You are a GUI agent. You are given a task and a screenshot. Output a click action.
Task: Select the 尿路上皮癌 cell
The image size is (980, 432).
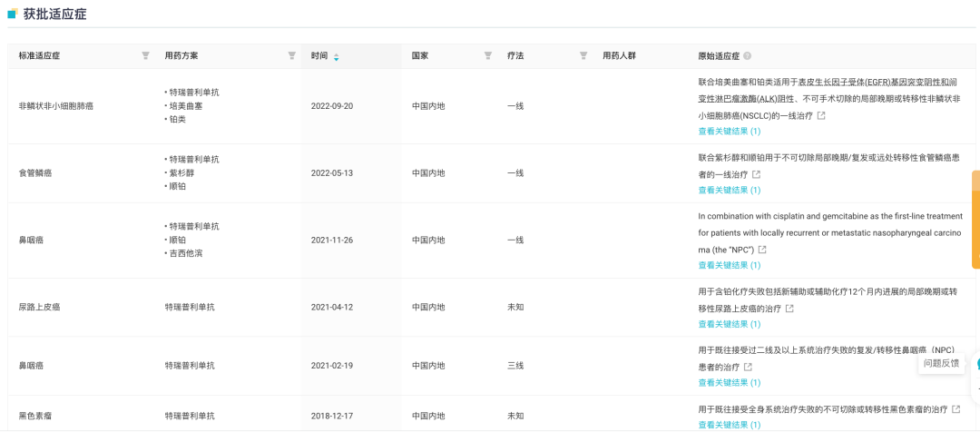tap(39, 308)
